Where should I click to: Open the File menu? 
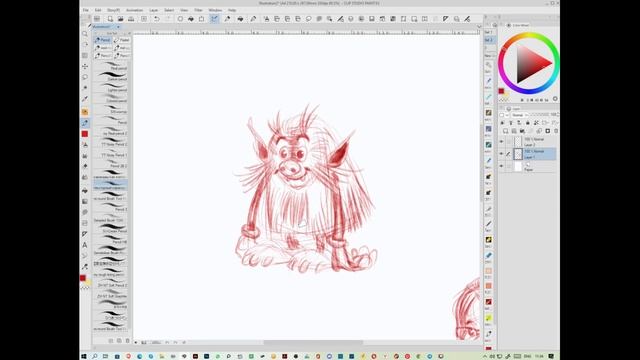85,10
